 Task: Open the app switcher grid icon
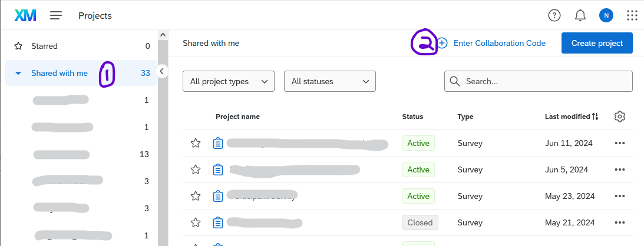point(632,16)
